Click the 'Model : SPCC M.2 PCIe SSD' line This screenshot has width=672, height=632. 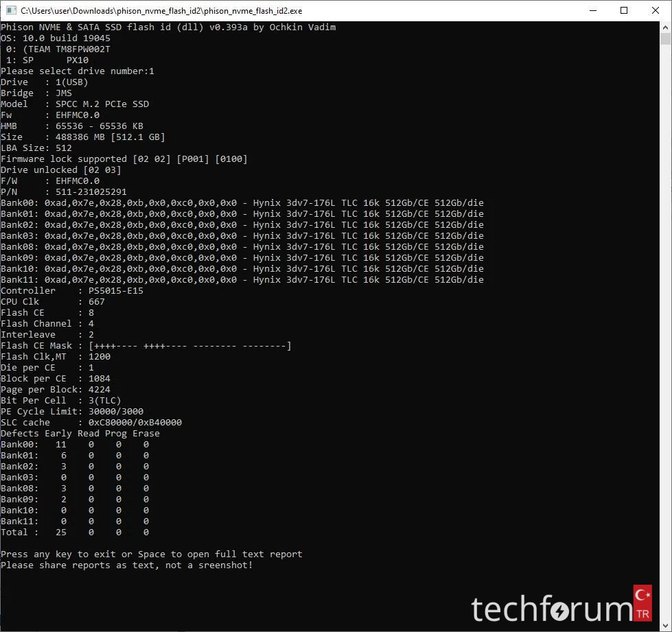click(x=75, y=104)
